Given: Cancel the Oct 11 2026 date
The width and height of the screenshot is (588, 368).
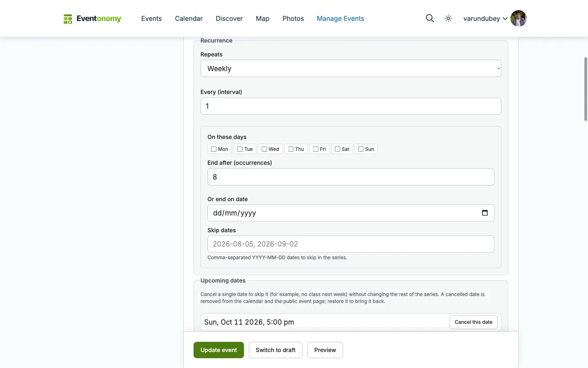Looking at the screenshot, I should [474, 322].
